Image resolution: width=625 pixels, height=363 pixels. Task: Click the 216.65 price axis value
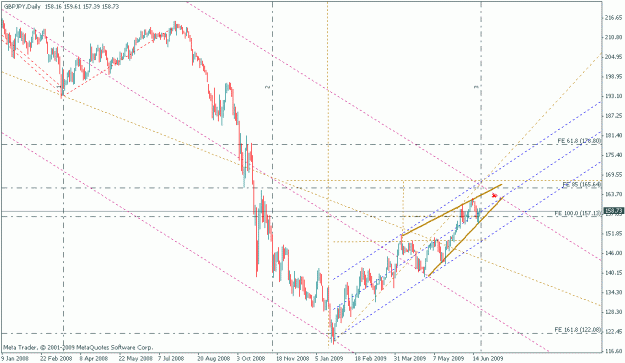(613, 18)
